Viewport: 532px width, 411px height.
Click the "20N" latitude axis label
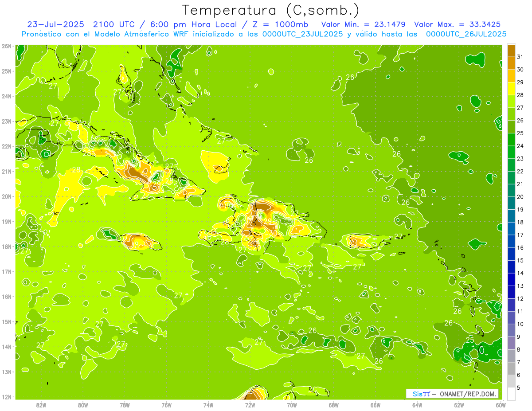click(6, 196)
